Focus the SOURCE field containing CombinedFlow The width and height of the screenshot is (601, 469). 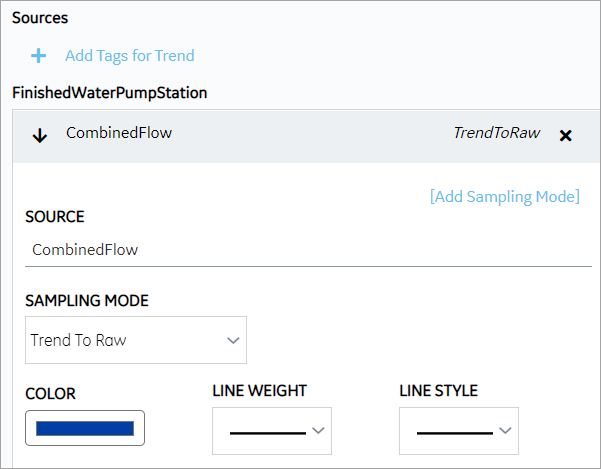308,250
